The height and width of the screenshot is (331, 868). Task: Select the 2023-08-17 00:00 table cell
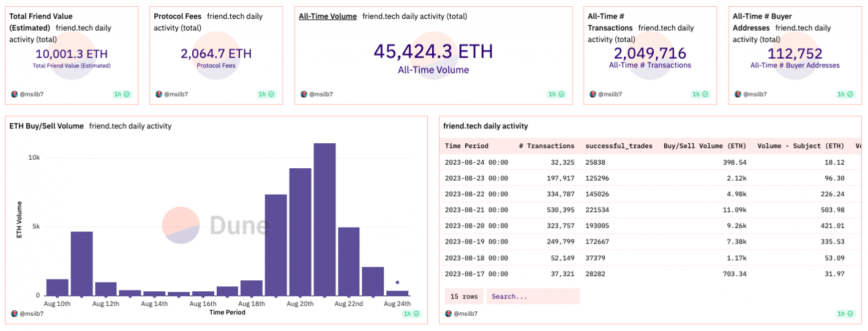(476, 273)
